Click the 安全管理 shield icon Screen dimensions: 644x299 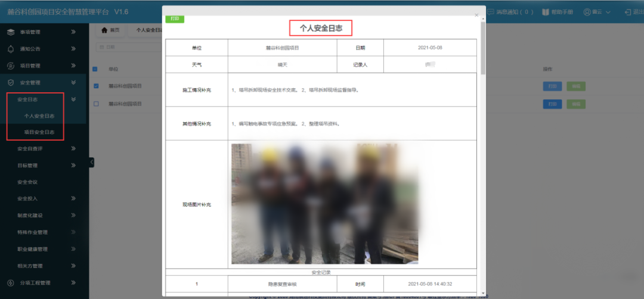11,82
